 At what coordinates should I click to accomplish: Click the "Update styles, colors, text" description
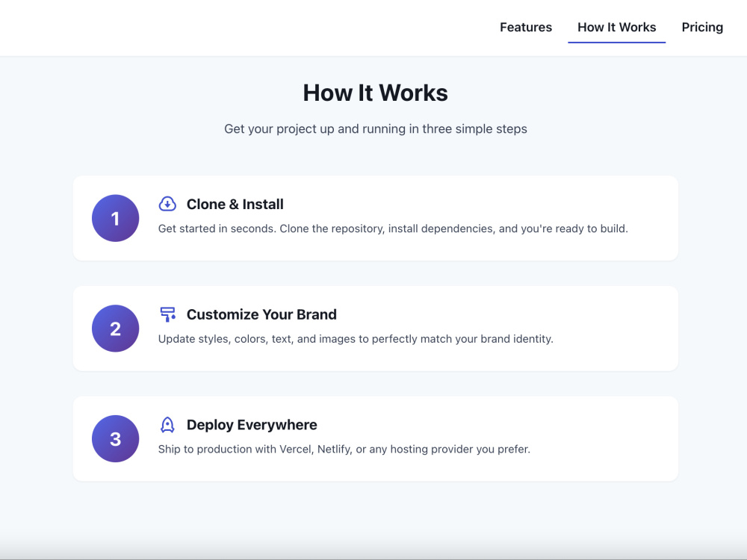(x=356, y=339)
